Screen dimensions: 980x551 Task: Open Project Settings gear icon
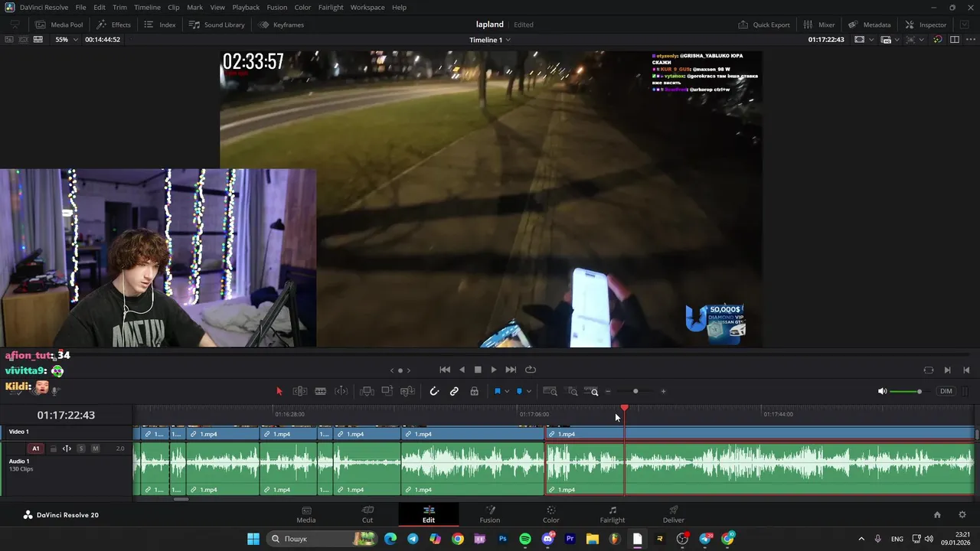[x=962, y=515]
